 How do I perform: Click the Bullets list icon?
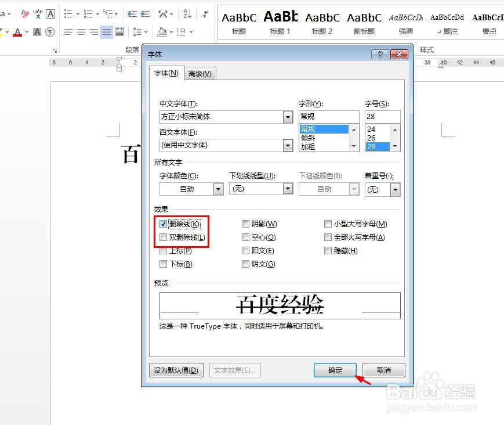pyautogui.click(x=68, y=14)
